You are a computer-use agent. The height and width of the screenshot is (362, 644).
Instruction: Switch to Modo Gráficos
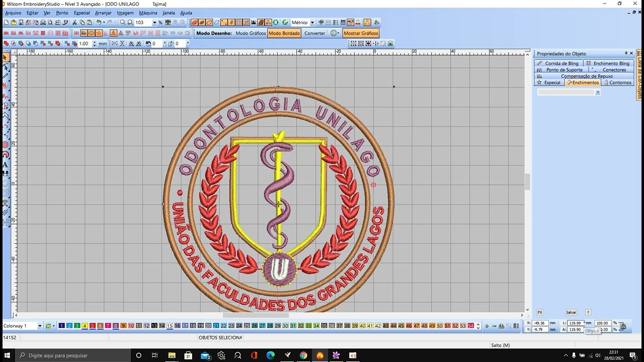251,33
